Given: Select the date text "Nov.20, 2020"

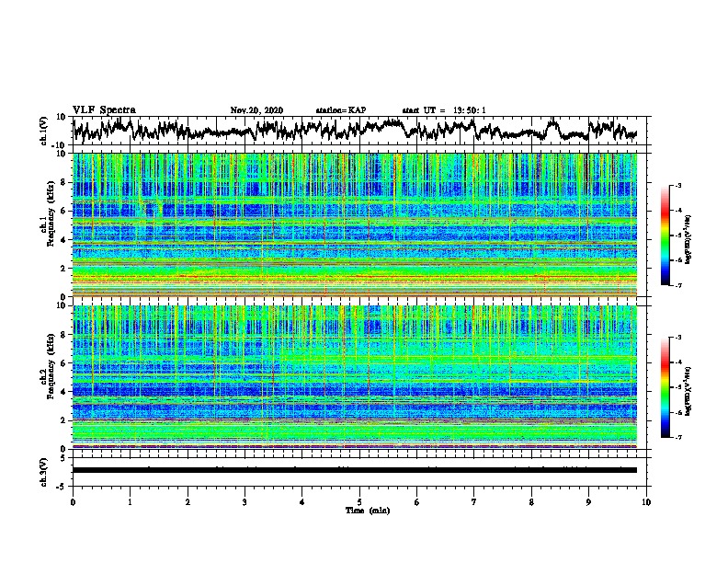Looking at the screenshot, I should (x=256, y=110).
